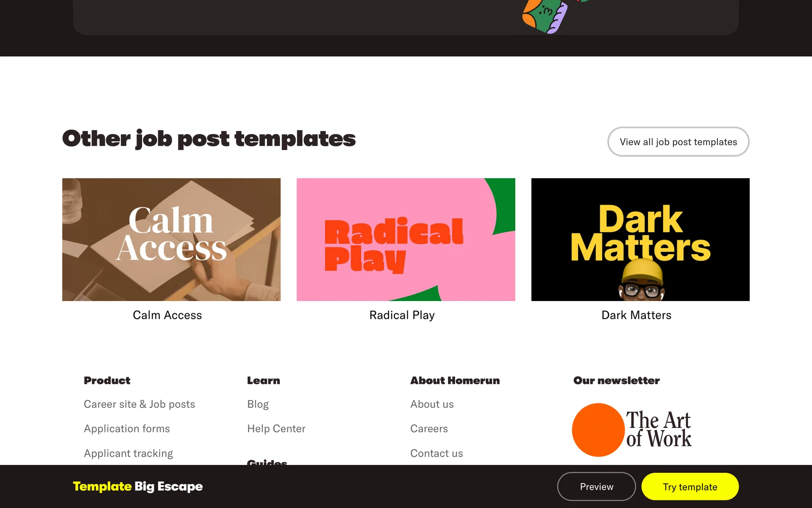Click The Art of Work newsletter title
Screen dimensions: 812x508
[x=658, y=429]
